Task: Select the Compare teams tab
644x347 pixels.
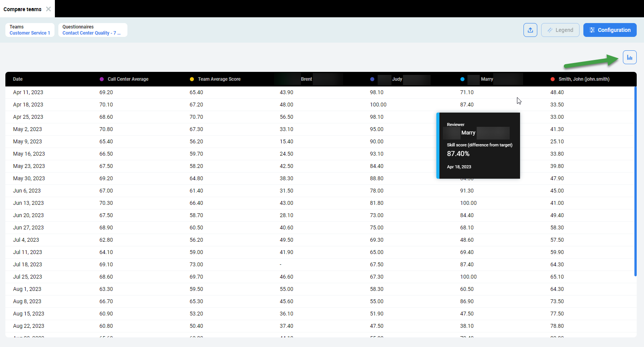Action: [22, 9]
